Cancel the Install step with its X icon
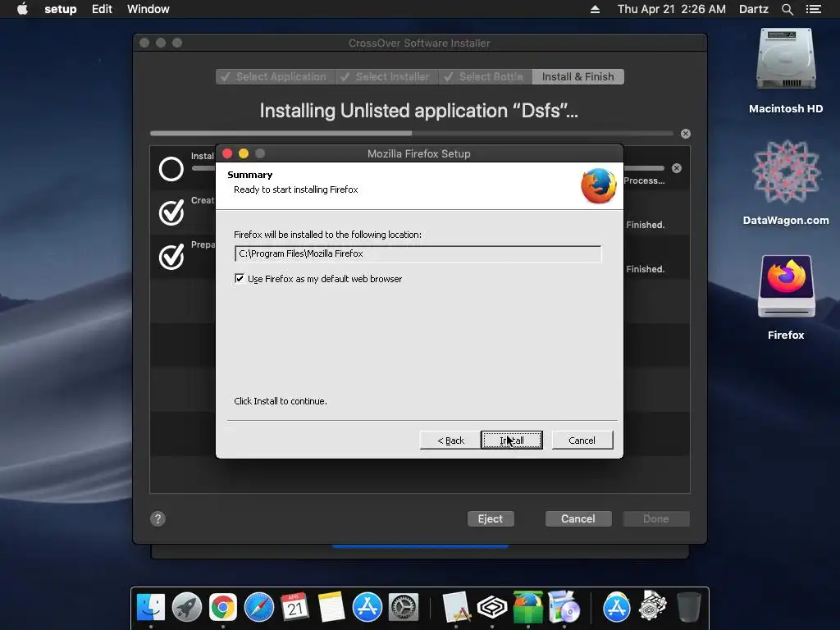Screen dimensions: 840x630 (677, 168)
